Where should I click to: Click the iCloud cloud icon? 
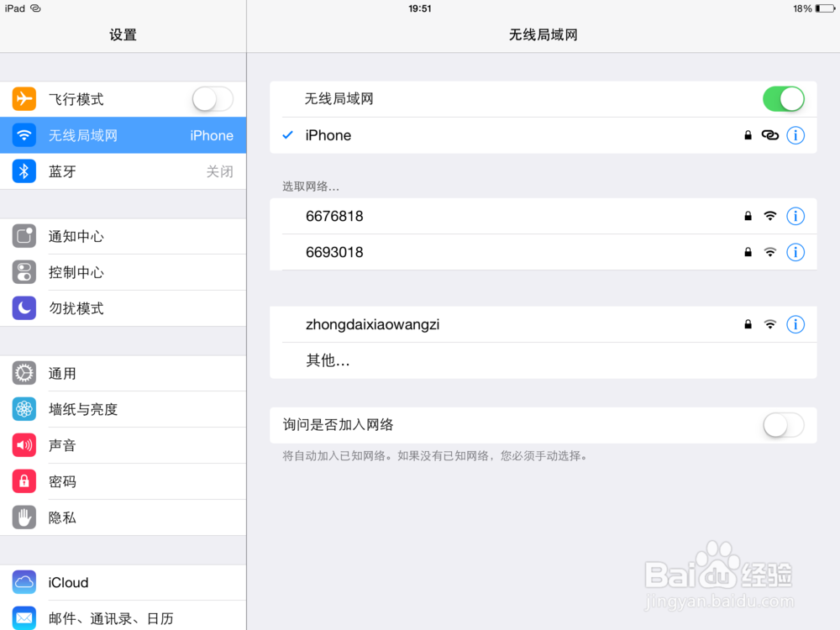(x=24, y=582)
